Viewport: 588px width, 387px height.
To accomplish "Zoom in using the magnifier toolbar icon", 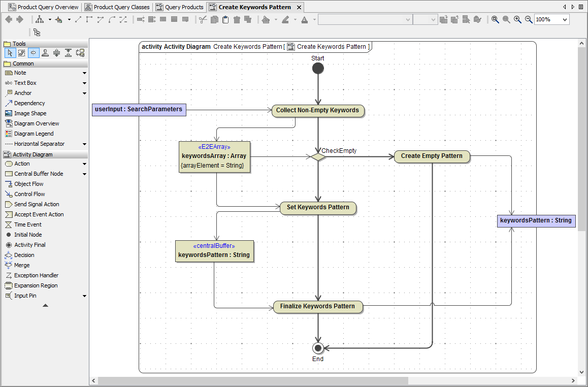I will click(x=517, y=19).
